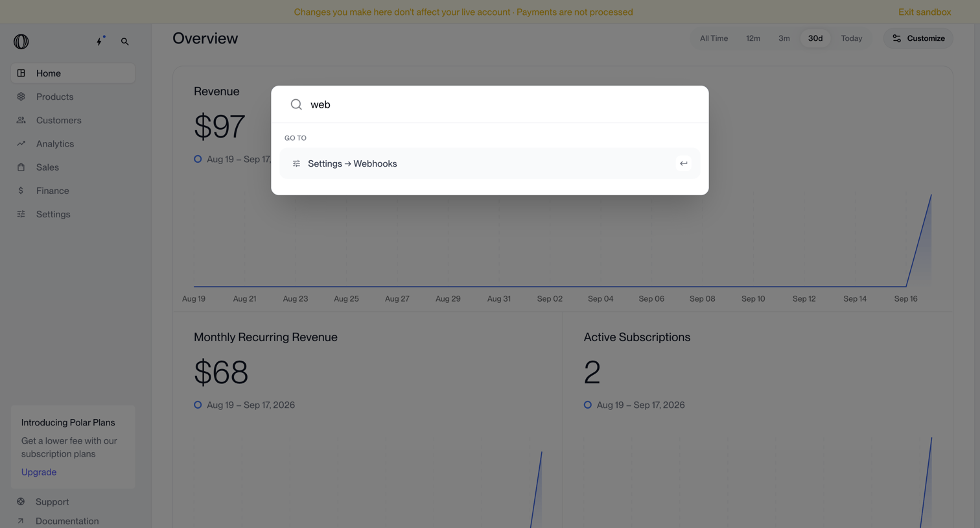Switch range to All Time
This screenshot has height=528, width=980.
[714, 38]
